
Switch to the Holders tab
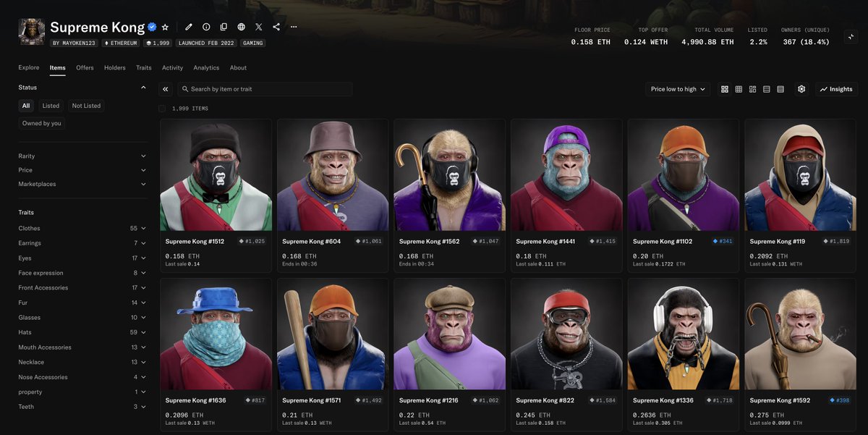pos(115,67)
